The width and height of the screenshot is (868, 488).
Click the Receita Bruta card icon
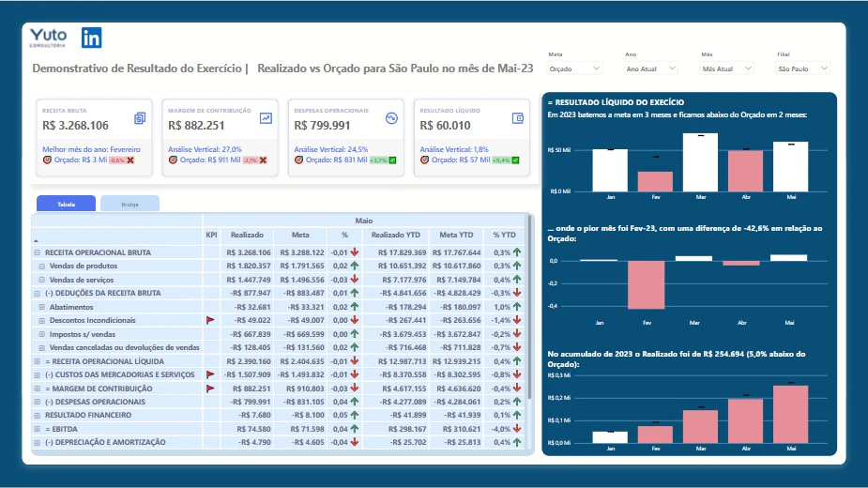pos(140,118)
